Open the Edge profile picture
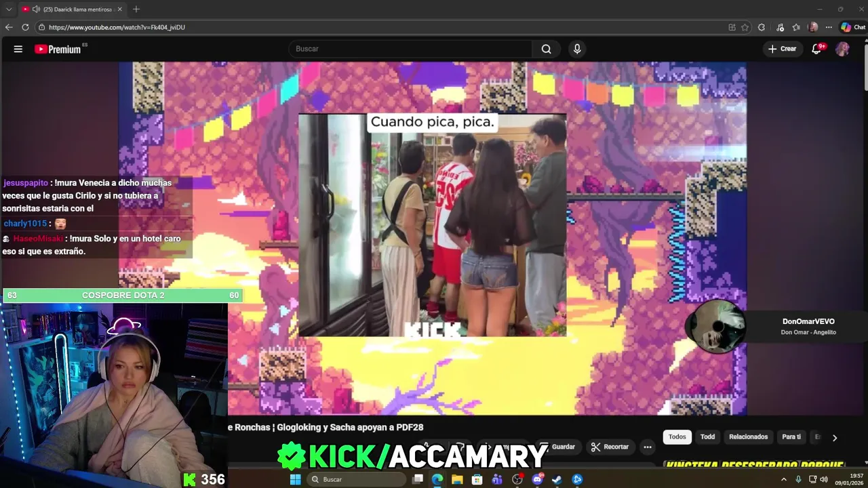This screenshot has width=868, height=488. point(813,27)
